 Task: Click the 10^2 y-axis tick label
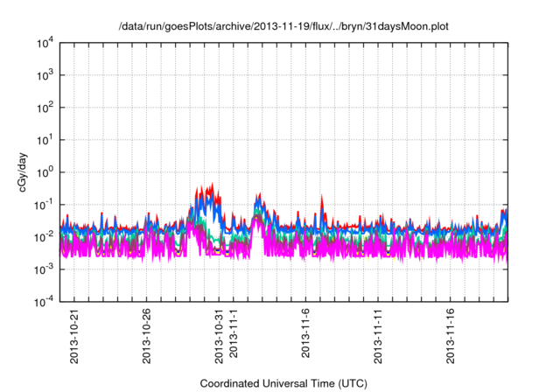click(x=45, y=108)
